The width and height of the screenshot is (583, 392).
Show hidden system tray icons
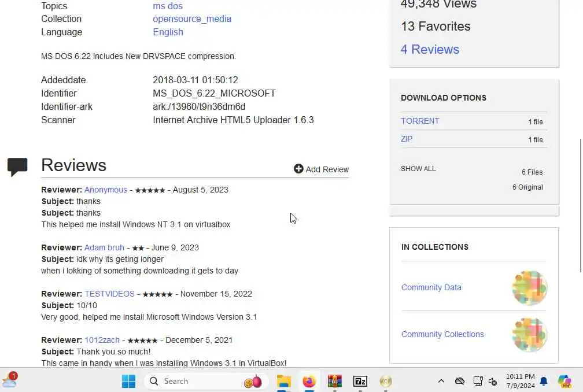pyautogui.click(x=441, y=381)
